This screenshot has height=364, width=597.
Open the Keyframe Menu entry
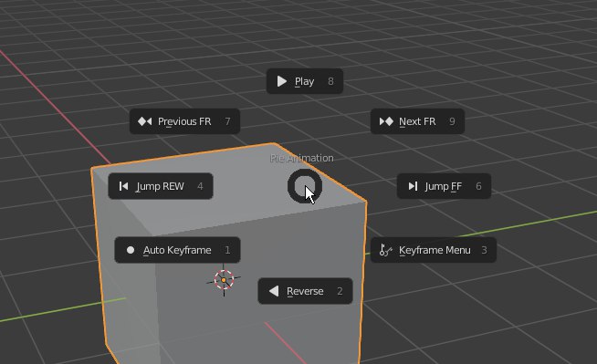[434, 250]
